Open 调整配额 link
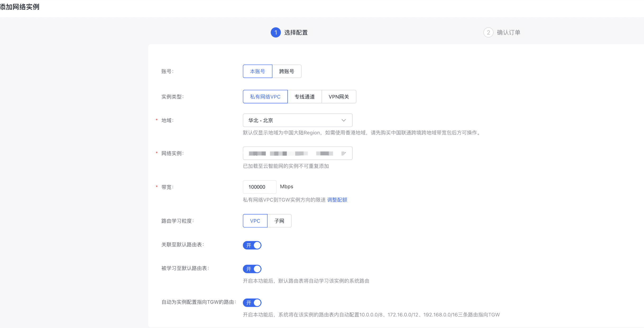This screenshot has height=328, width=644. (x=337, y=200)
